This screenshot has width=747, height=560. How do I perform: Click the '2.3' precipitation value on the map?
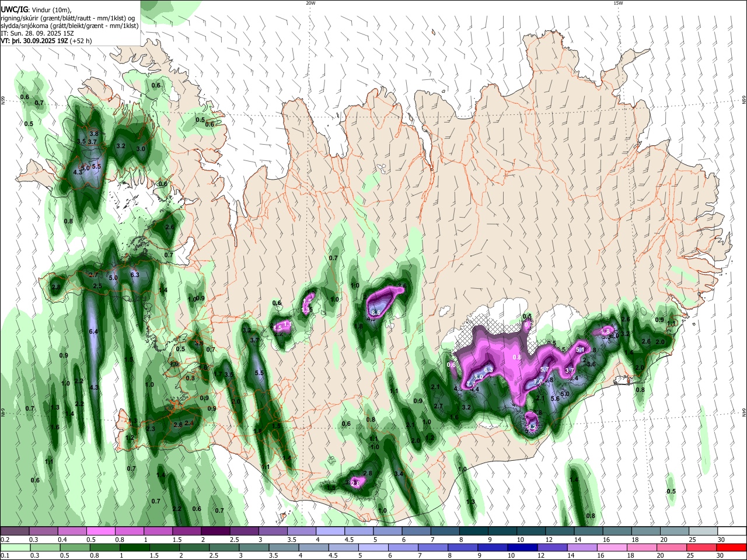[x=151, y=429]
